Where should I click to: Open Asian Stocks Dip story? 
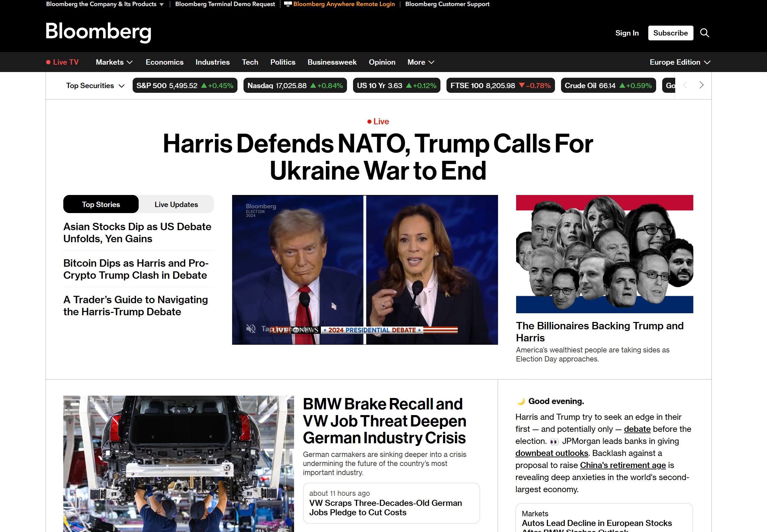click(137, 232)
